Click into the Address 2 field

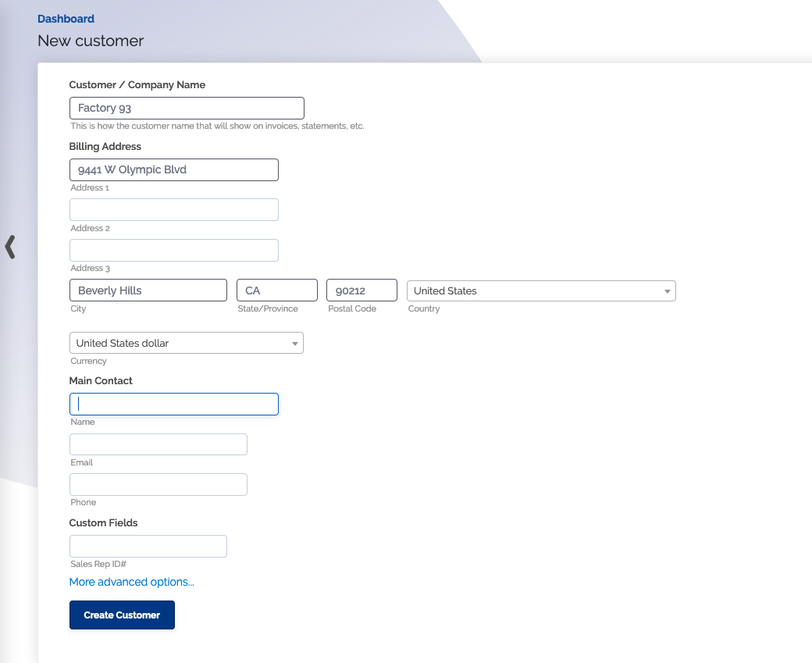[x=173, y=210]
